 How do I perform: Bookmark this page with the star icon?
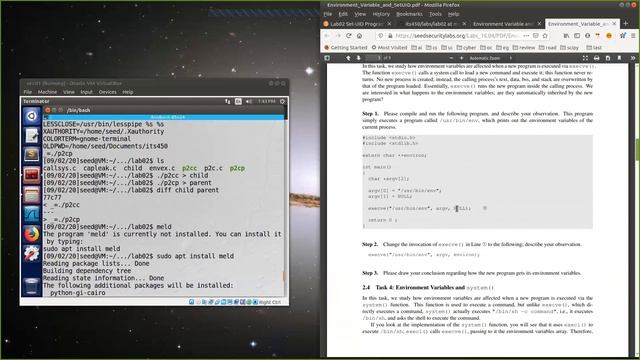coord(545,36)
